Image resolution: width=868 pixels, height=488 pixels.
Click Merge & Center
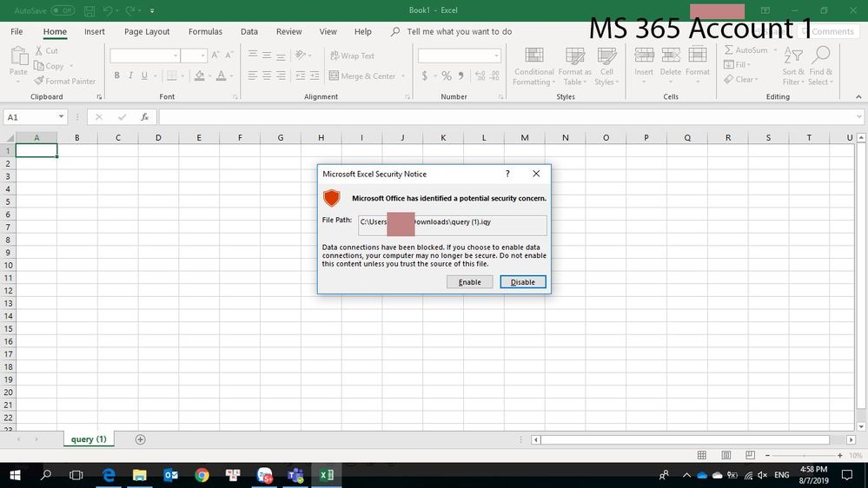[362, 76]
